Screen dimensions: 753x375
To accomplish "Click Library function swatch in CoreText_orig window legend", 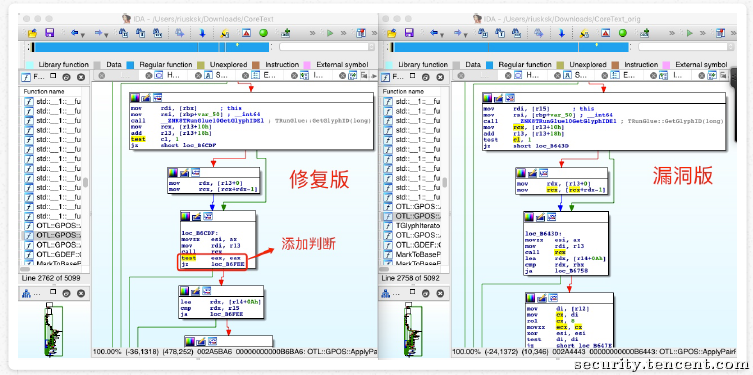I will [x=389, y=65].
